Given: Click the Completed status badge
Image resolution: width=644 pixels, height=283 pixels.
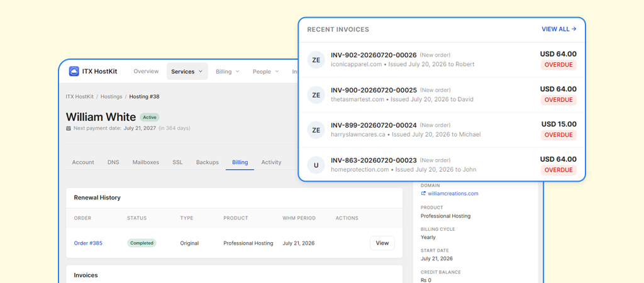Looking at the screenshot, I should click(x=142, y=243).
